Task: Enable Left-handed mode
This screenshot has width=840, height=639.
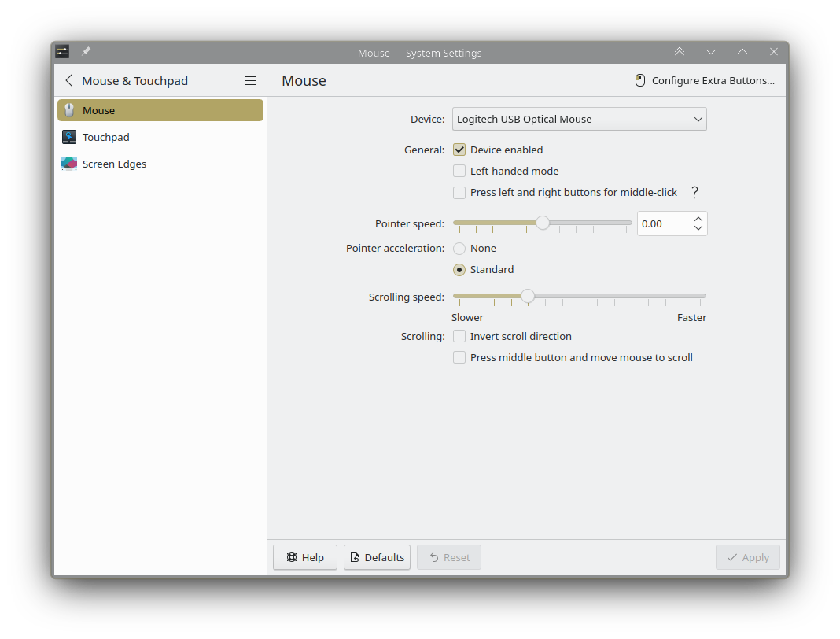Action: 459,171
